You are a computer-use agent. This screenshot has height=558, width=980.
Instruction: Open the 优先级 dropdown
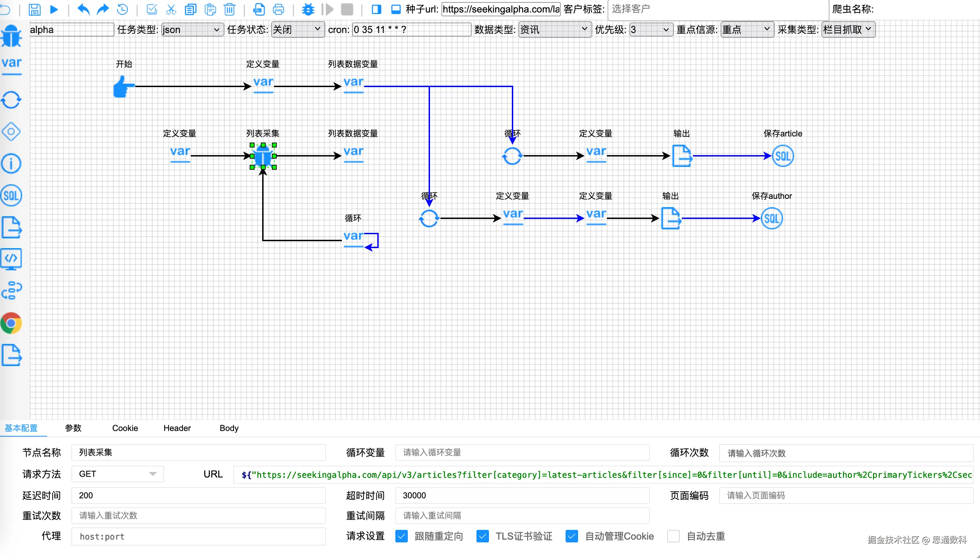click(651, 29)
